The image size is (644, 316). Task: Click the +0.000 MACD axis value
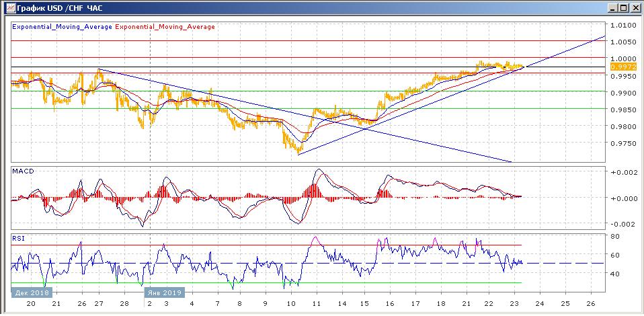pyautogui.click(x=625, y=198)
